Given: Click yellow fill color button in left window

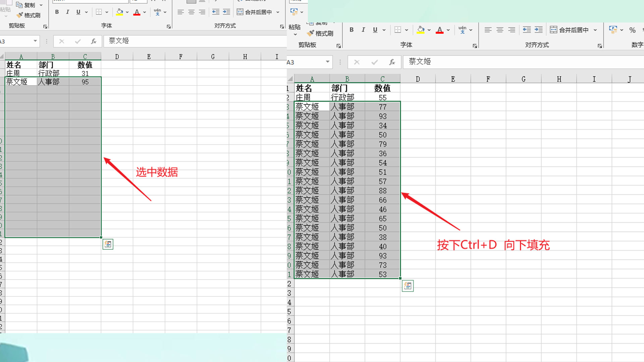Looking at the screenshot, I should [x=120, y=12].
